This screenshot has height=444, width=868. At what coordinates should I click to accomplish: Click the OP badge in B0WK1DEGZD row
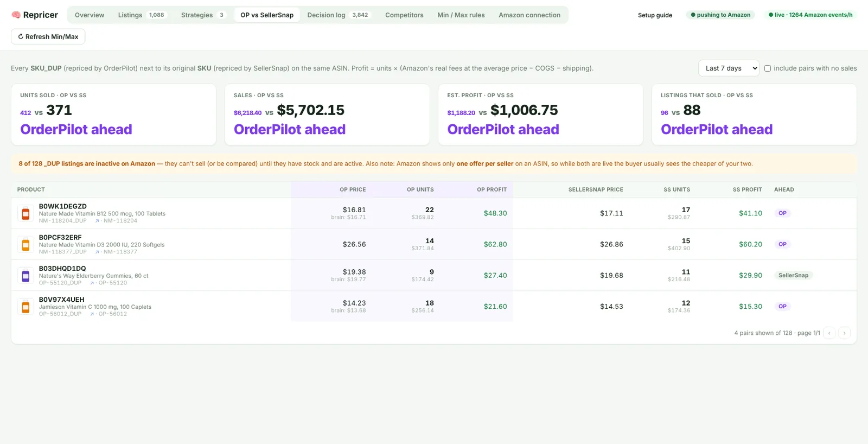(x=782, y=213)
